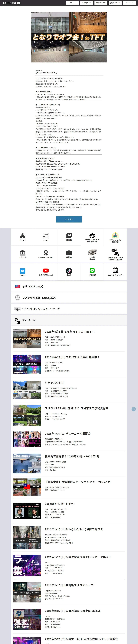Open お問い合わせ in the top navigation
Screen dimensions: 138x644
101,3
